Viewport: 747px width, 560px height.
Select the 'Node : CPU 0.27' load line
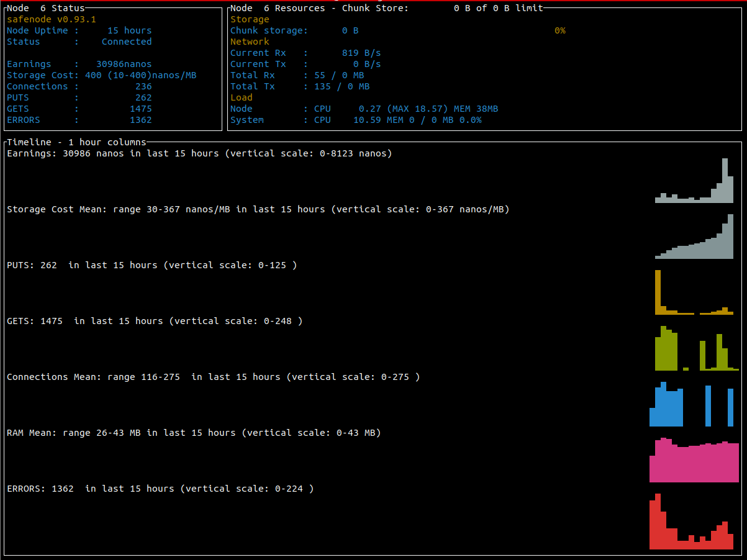(x=364, y=109)
